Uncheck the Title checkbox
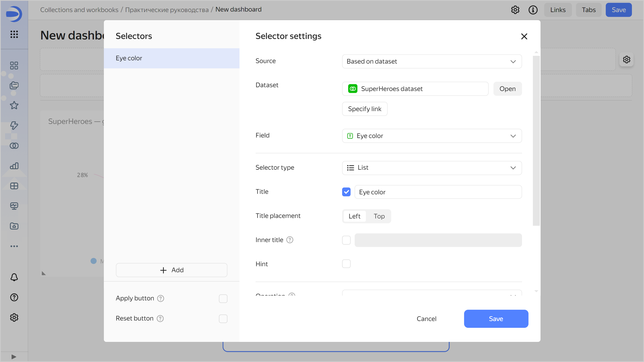644x362 pixels. [346, 192]
